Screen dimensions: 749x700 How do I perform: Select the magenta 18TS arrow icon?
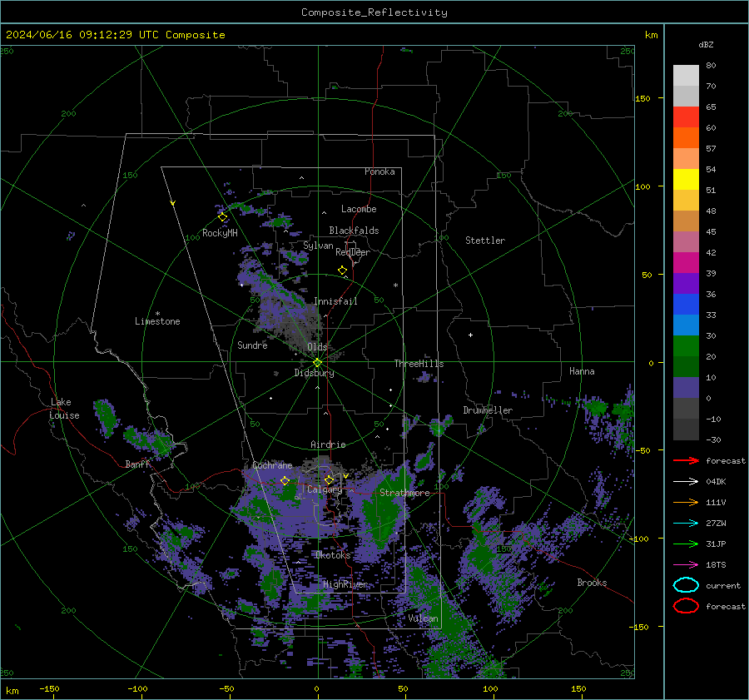coord(686,565)
